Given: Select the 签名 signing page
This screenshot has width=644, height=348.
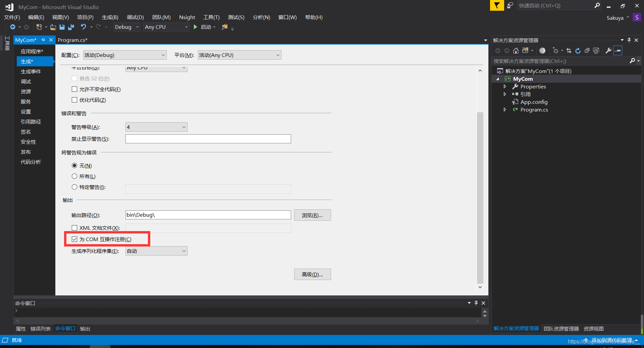Looking at the screenshot, I should tap(26, 132).
